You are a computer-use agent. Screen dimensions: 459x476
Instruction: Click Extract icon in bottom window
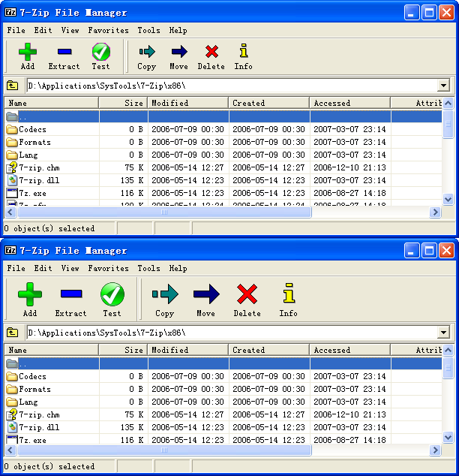click(x=71, y=294)
